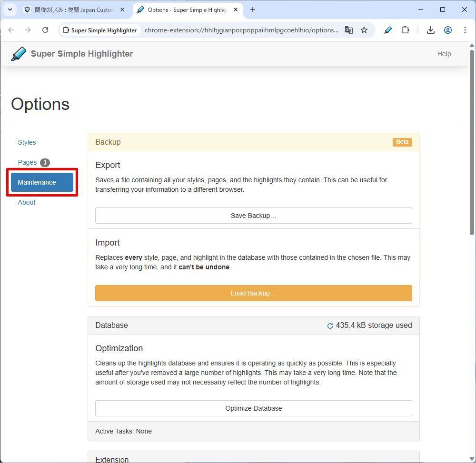Click the Options page heading
476x463 pixels.
click(x=40, y=104)
